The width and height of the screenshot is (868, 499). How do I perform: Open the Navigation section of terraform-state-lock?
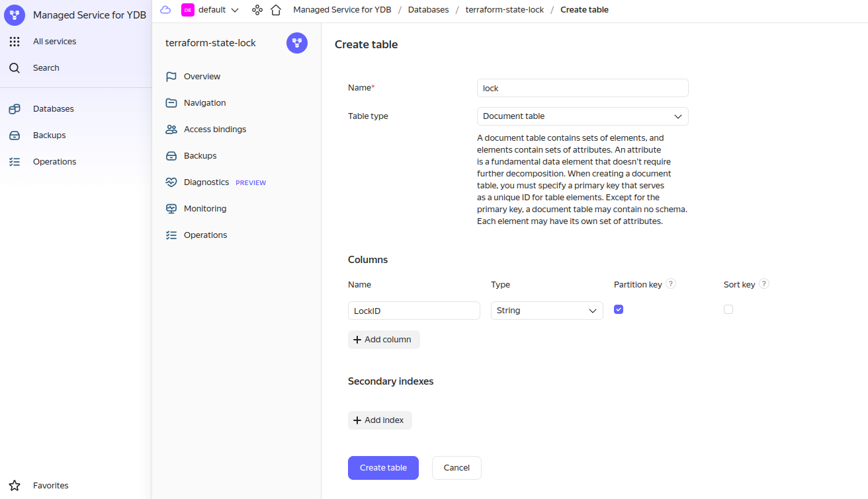pyautogui.click(x=205, y=102)
